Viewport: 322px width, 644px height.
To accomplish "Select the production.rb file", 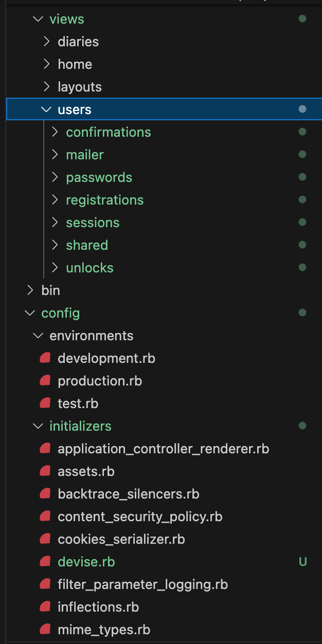I will tap(99, 380).
